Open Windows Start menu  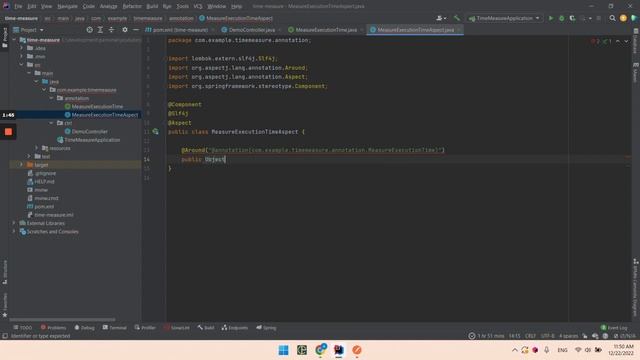(x=283, y=350)
